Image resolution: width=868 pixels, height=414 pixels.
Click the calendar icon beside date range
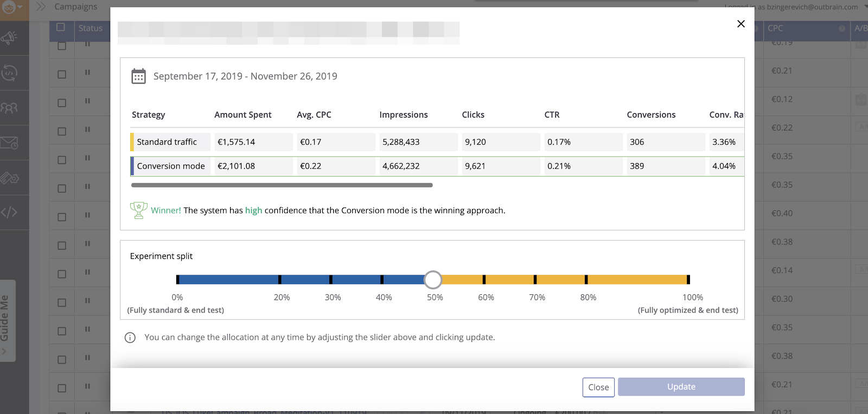pos(138,76)
